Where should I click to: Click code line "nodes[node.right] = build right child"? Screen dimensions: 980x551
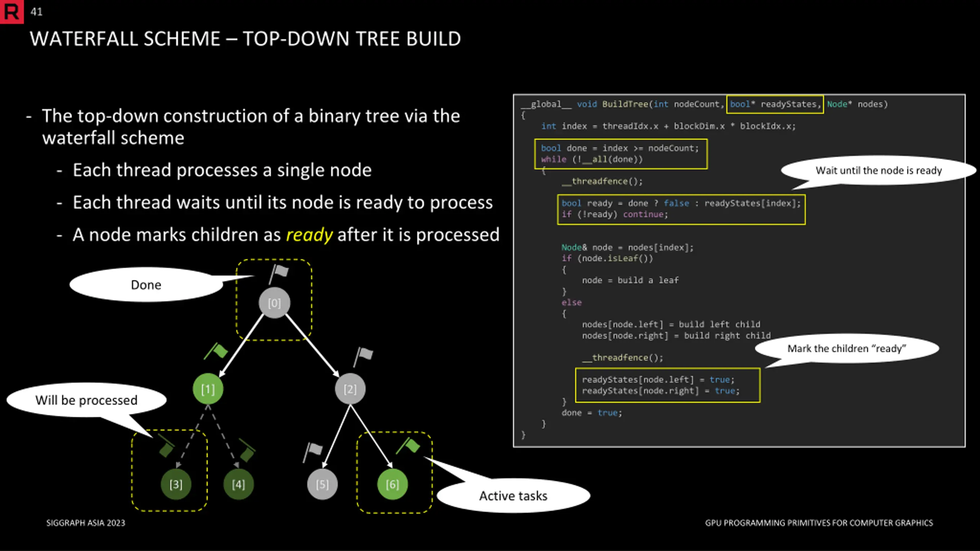tap(676, 336)
